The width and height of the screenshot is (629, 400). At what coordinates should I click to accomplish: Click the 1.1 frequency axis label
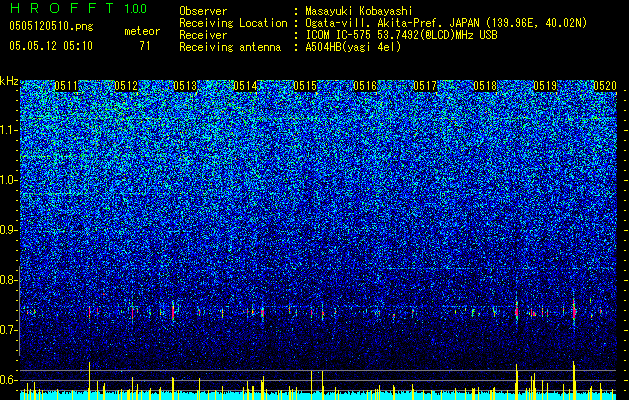8,130
